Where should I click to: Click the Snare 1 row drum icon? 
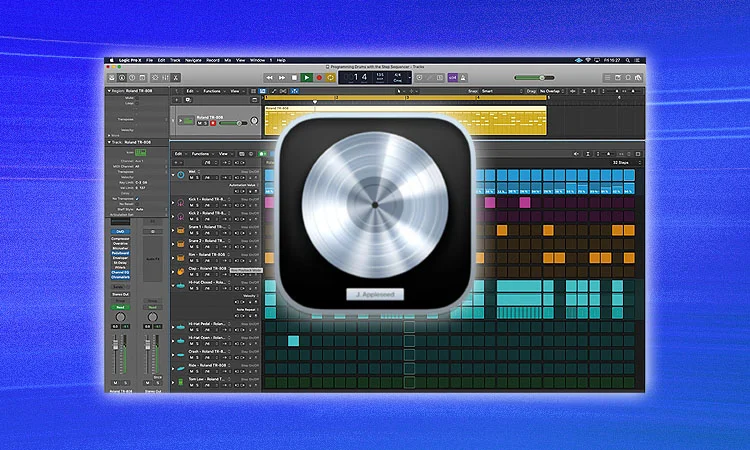point(180,228)
